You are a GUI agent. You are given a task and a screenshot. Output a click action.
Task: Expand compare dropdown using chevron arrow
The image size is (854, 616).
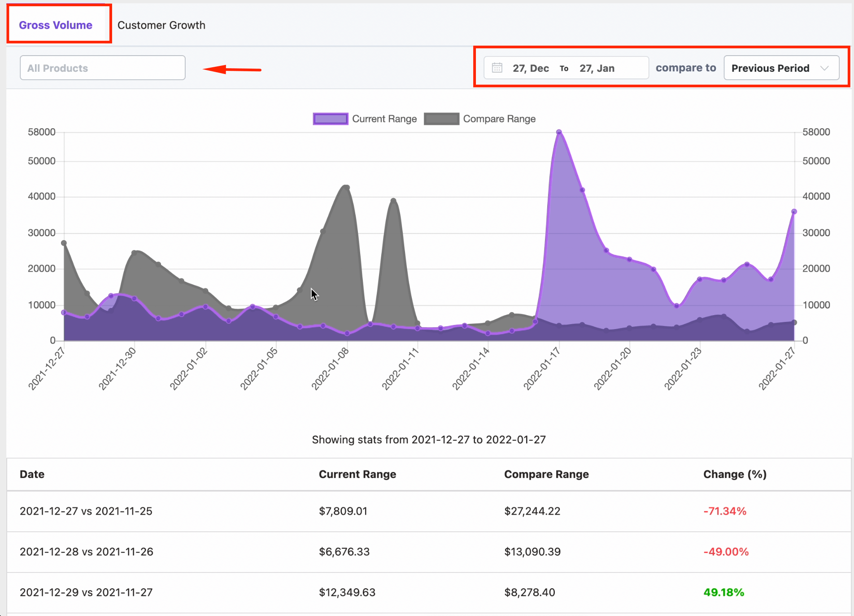coord(824,68)
